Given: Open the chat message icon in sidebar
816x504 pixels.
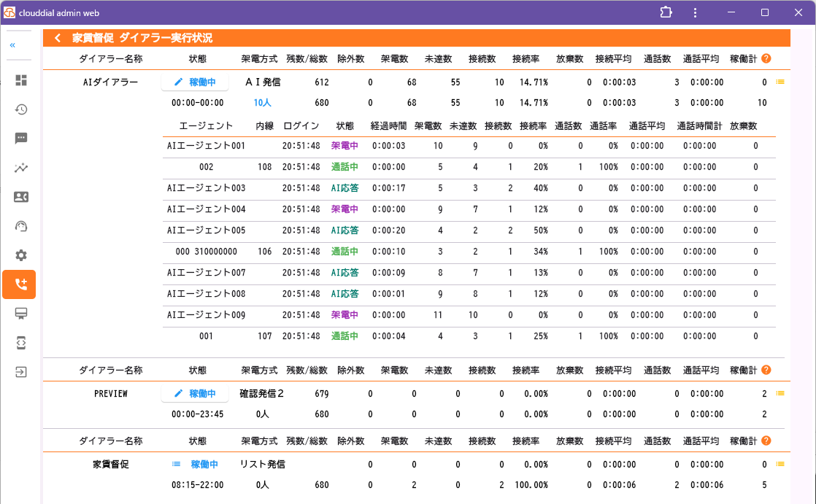Looking at the screenshot, I should [x=21, y=139].
